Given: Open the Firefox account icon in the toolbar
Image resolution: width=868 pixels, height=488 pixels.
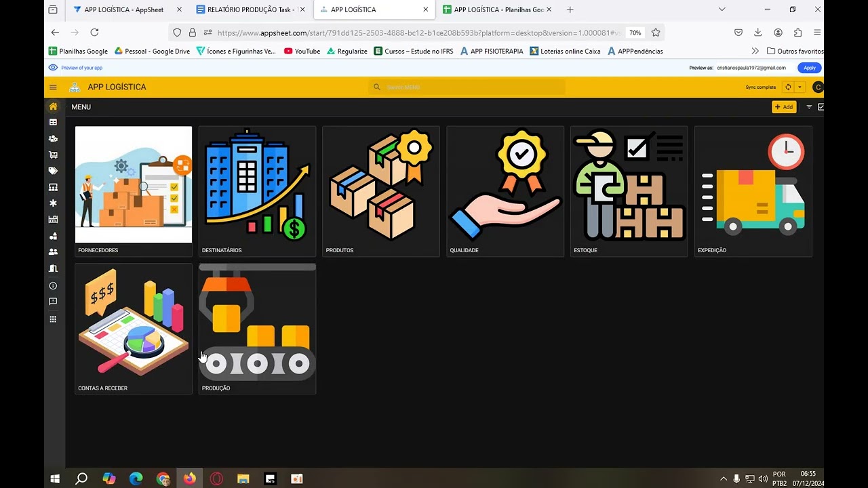Looking at the screenshot, I should coord(778,33).
